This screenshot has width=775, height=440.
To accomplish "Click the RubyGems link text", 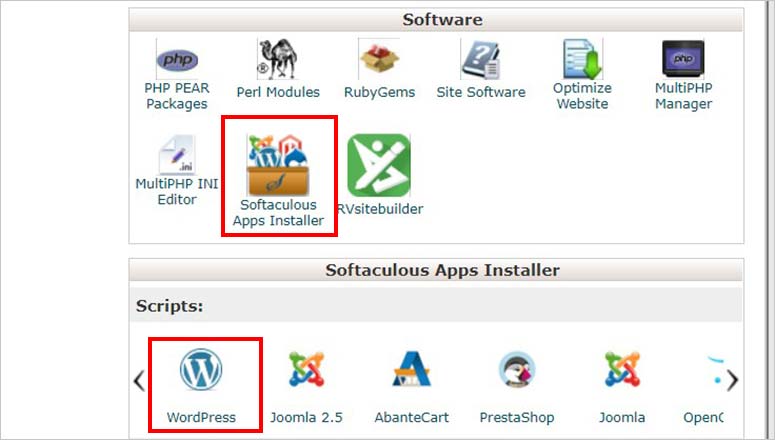I will click(x=379, y=92).
